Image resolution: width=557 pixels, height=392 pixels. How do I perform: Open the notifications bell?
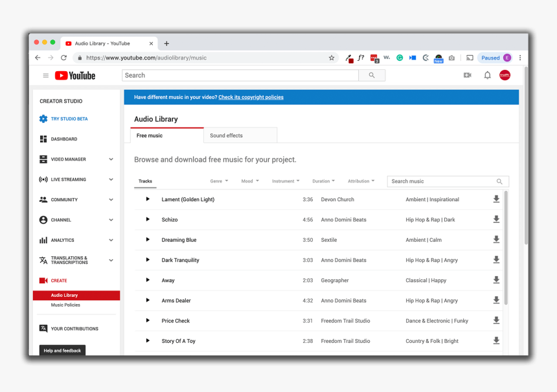487,75
